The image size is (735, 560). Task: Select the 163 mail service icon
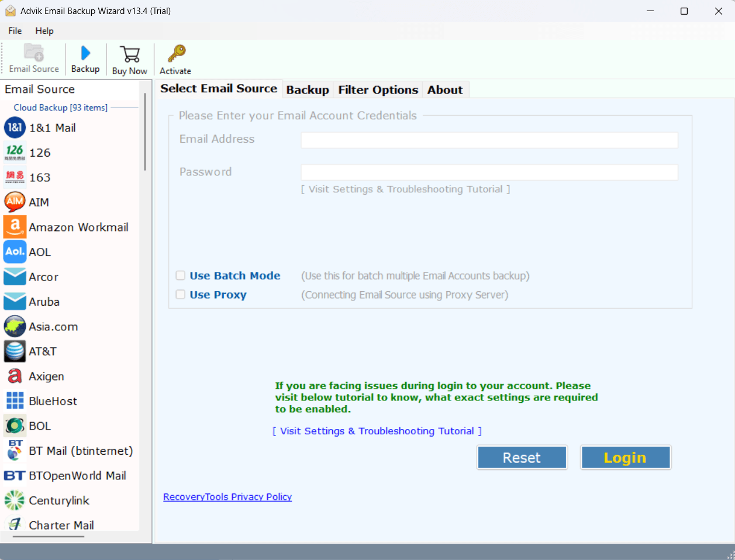coord(15,177)
